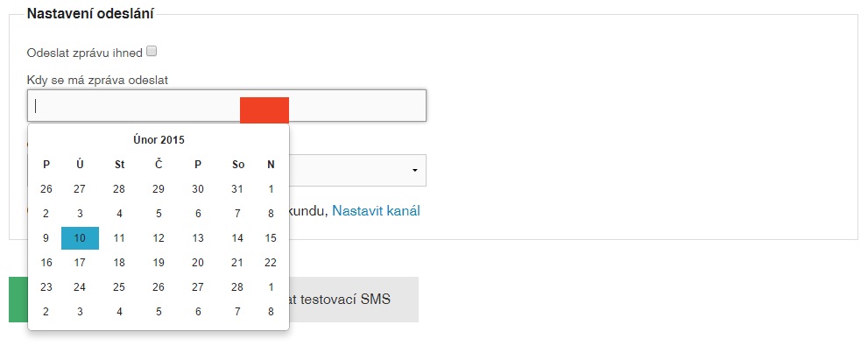Select date 12 in the Thursday column
This screenshot has width=868, height=346.
pyautogui.click(x=159, y=238)
